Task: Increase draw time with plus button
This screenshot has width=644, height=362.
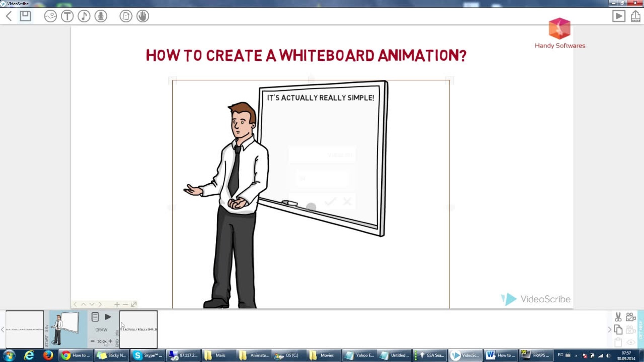Action: [x=110, y=341]
